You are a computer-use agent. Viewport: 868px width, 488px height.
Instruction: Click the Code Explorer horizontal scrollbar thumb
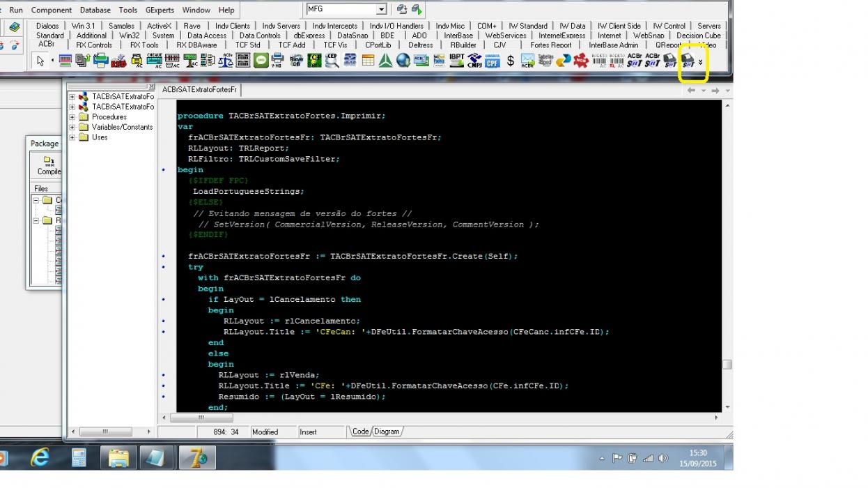pos(105,432)
